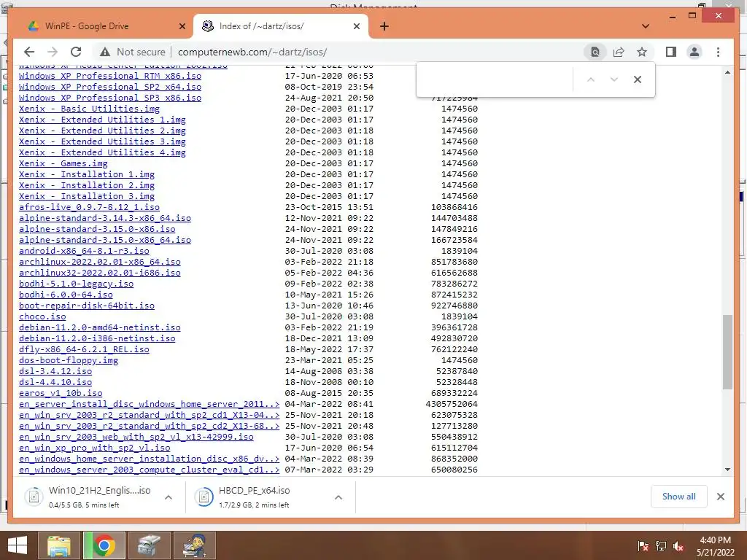747x560 pixels.
Task: Open Windows_XP_Professional_SP2_x64.iso link
Action: 110,87
